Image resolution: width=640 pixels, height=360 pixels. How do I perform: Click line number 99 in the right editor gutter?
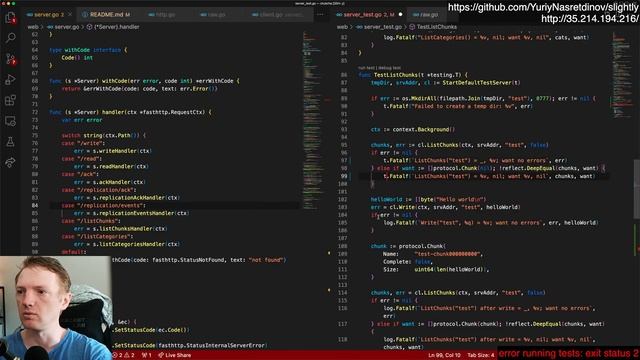344,176
